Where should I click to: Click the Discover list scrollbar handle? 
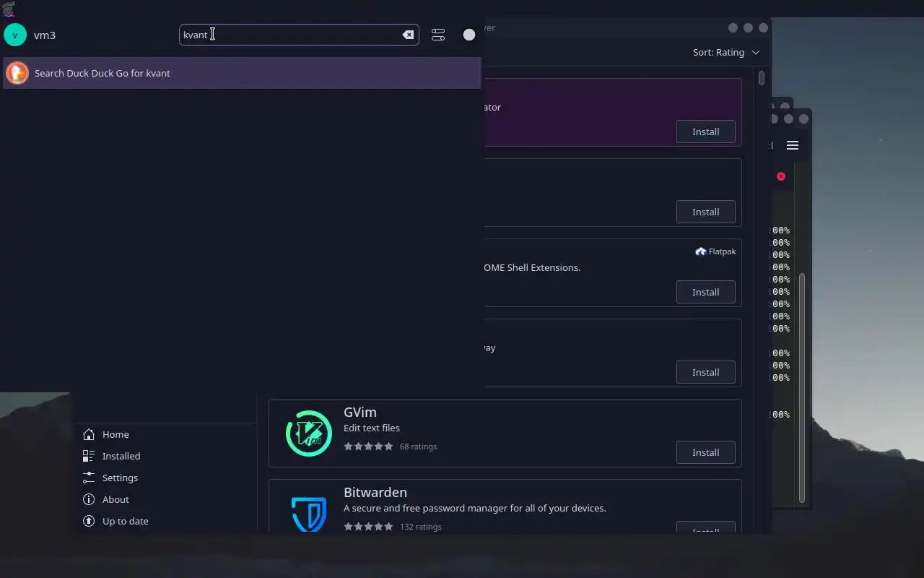(x=762, y=77)
